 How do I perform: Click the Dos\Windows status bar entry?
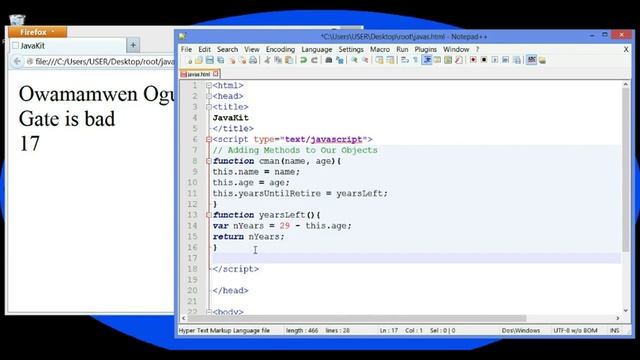(x=521, y=331)
